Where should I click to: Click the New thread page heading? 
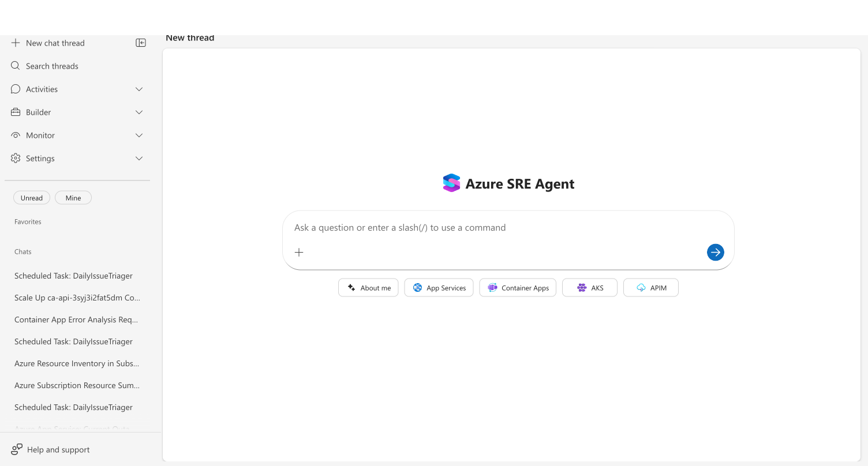coord(190,38)
